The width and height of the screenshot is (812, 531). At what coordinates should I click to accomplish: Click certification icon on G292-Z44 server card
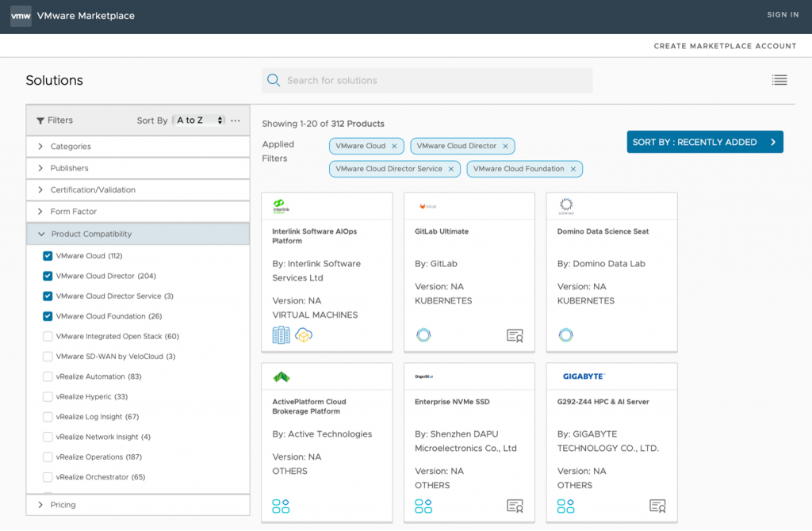click(657, 506)
